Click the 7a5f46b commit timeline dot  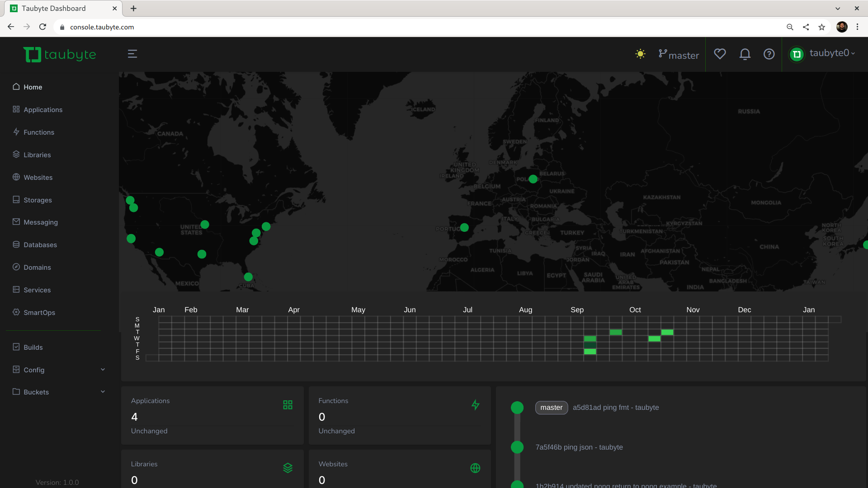[517, 447]
